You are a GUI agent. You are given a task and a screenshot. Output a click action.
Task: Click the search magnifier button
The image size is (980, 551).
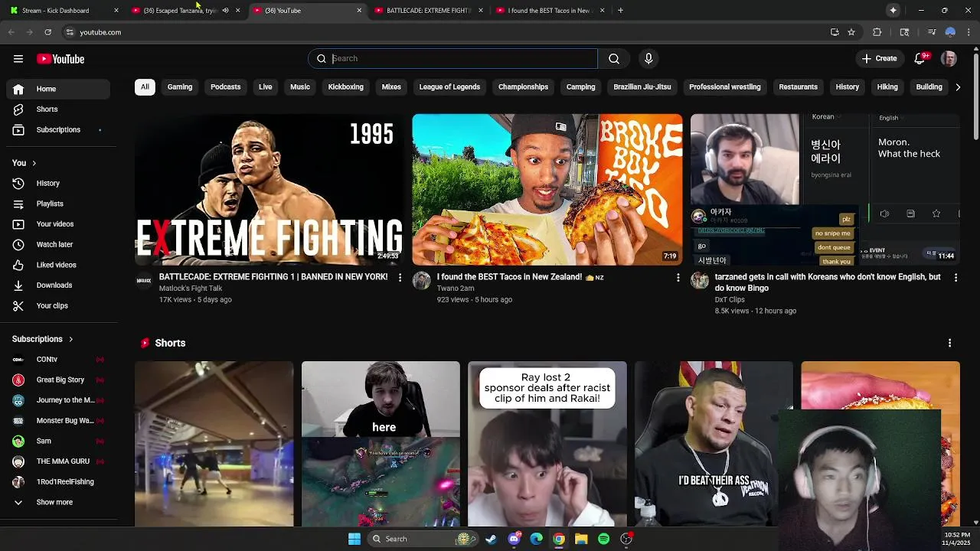pyautogui.click(x=614, y=59)
